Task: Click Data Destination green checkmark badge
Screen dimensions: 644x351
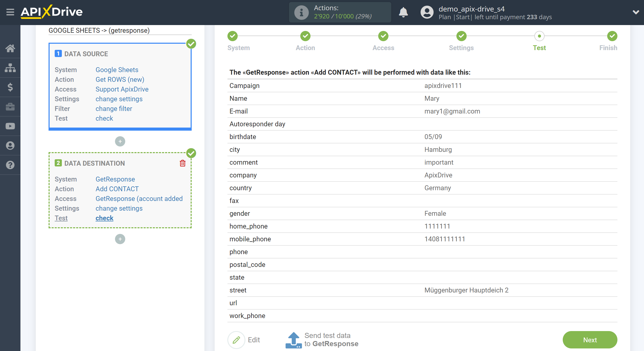Action: [191, 153]
